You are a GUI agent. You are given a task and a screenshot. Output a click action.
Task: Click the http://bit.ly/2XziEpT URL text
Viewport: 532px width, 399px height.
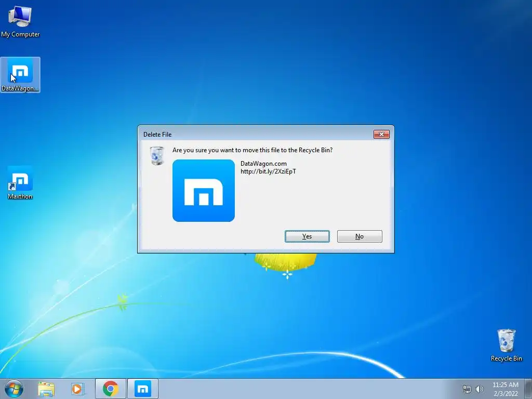pyautogui.click(x=269, y=171)
